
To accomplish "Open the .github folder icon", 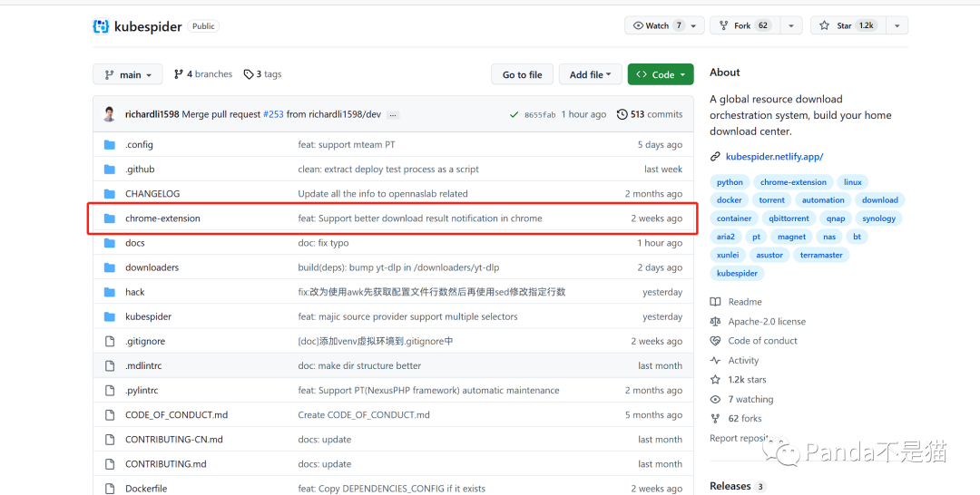I will (110, 170).
